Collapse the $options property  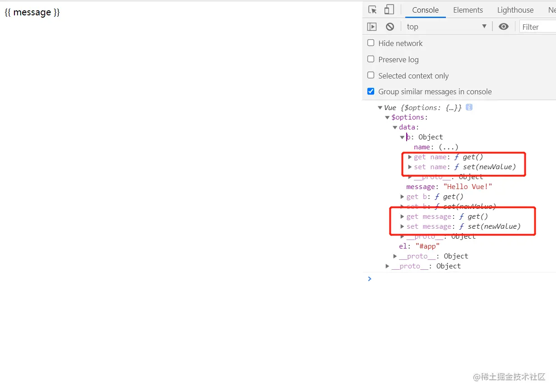pos(387,118)
